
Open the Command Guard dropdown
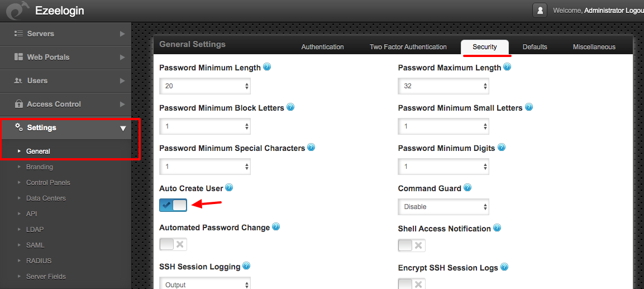click(x=443, y=207)
